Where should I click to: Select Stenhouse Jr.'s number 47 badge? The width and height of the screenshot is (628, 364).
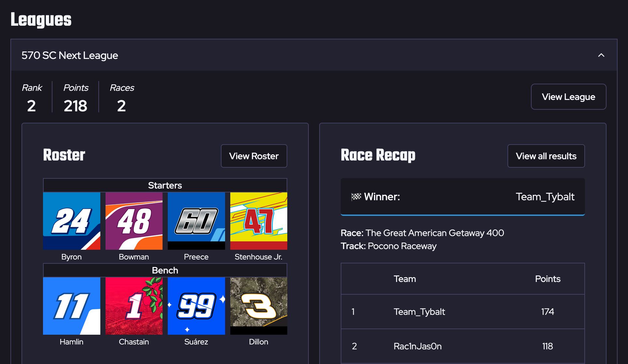point(259,221)
